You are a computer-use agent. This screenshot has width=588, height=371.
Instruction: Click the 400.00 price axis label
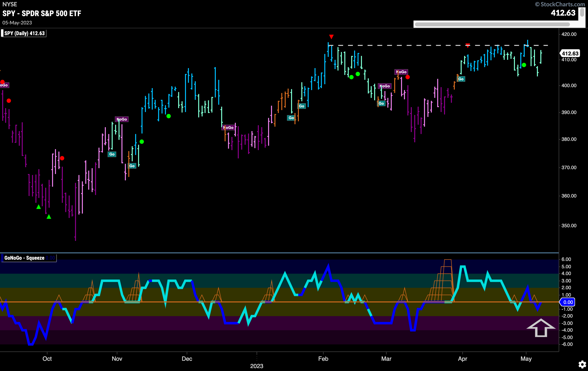coord(569,85)
